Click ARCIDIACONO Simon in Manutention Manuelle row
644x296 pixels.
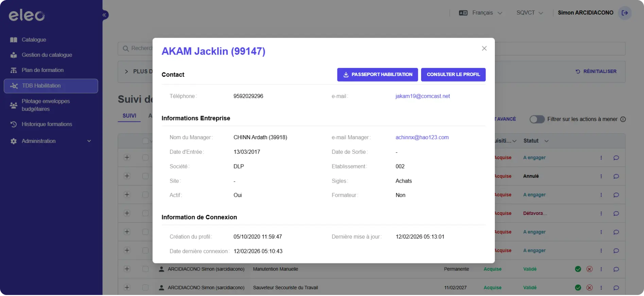click(206, 269)
